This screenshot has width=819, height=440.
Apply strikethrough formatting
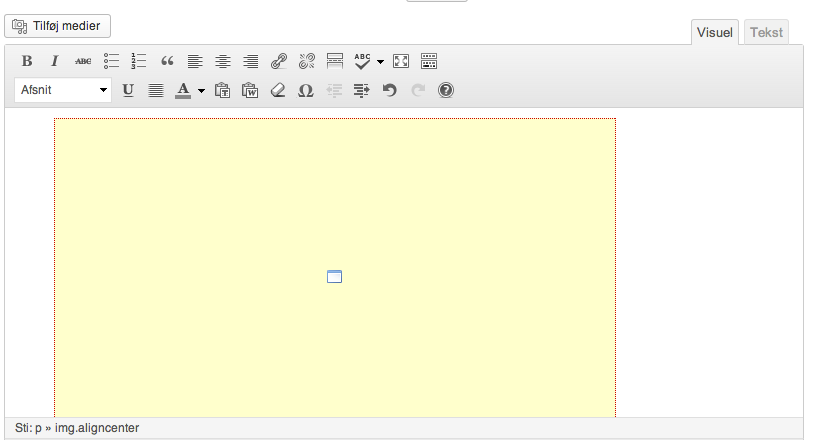pos(83,61)
